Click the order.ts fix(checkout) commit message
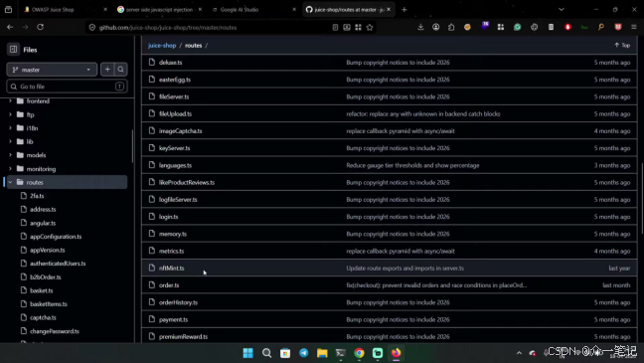 coord(436,285)
